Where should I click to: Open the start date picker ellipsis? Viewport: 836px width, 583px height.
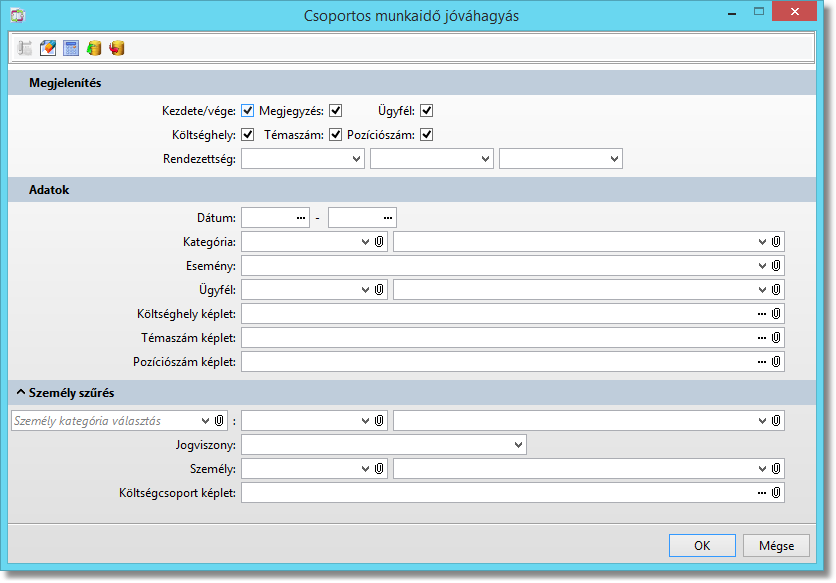pos(302,218)
